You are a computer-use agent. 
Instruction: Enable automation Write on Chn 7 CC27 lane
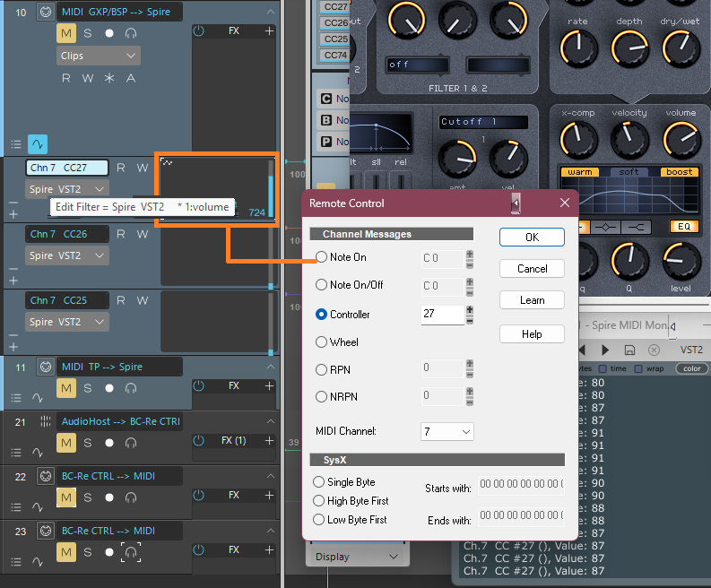tap(143, 168)
